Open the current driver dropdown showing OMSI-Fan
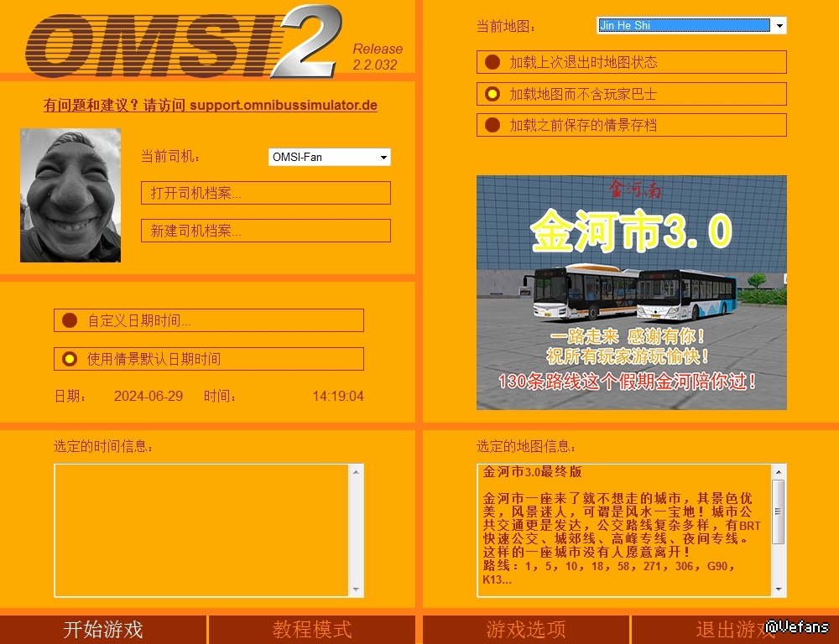 [x=329, y=157]
